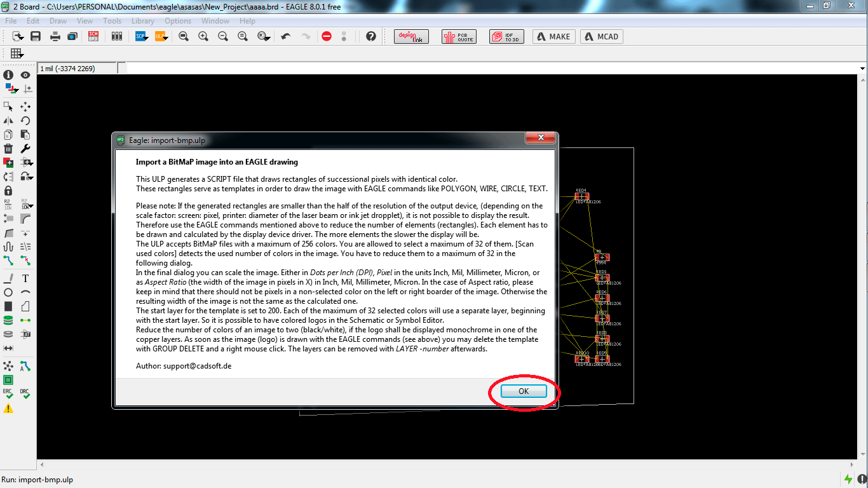868x488 pixels.
Task: Open the library manager books icon
Action: 116,37
